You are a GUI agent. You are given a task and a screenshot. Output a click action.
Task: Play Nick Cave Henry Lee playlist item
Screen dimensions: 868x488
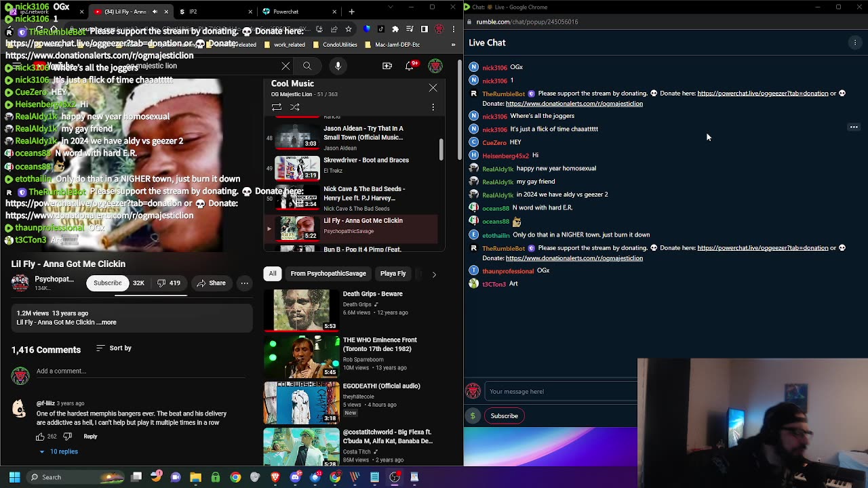click(x=350, y=198)
